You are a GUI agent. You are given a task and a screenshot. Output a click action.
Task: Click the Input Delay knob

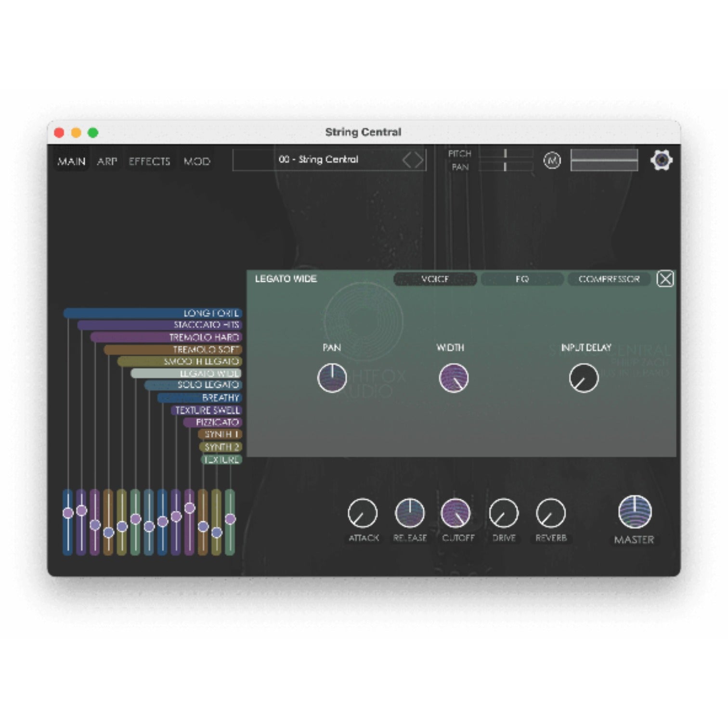pos(584,378)
